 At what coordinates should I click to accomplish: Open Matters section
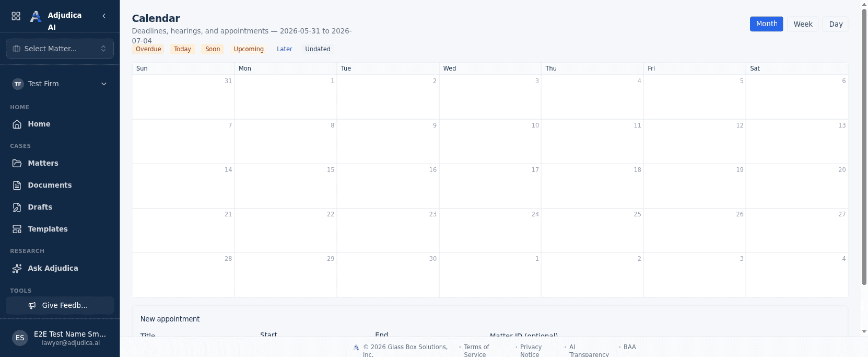pos(60,163)
